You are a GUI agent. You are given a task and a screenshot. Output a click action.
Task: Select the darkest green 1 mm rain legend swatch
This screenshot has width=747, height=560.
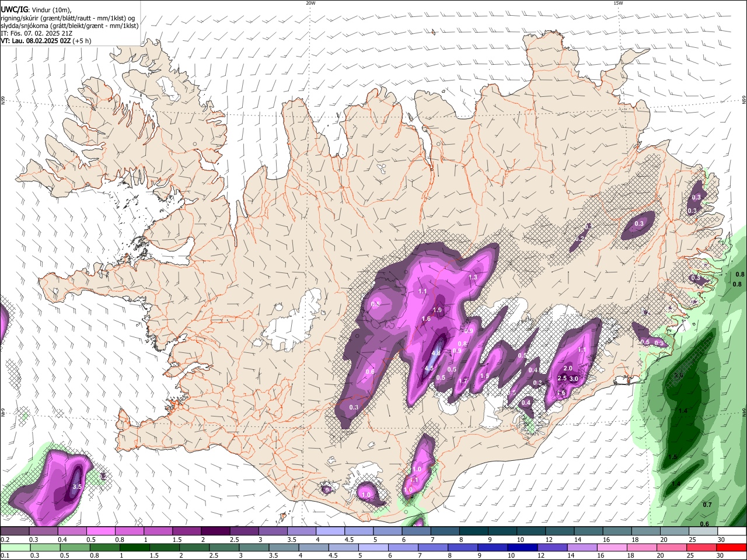point(134,547)
